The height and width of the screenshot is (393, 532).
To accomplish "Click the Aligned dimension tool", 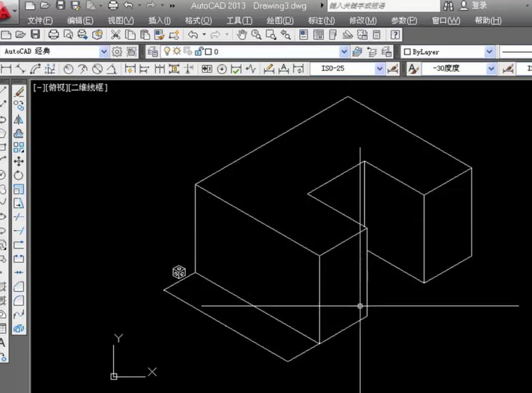I will pyautogui.click(x=21, y=69).
